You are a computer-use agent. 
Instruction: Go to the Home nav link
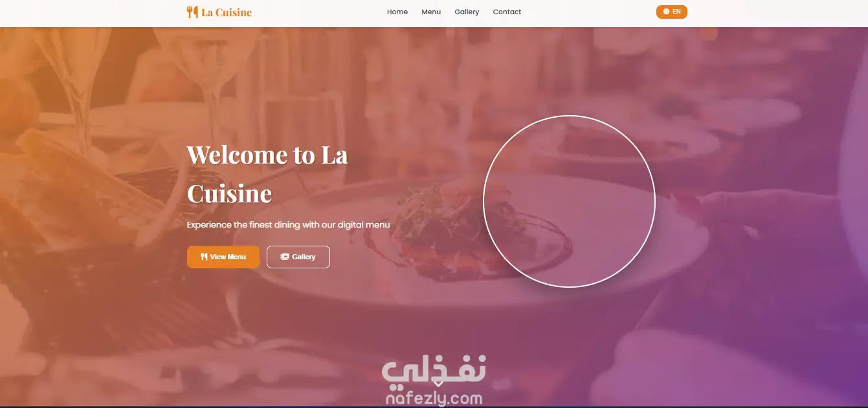point(397,12)
